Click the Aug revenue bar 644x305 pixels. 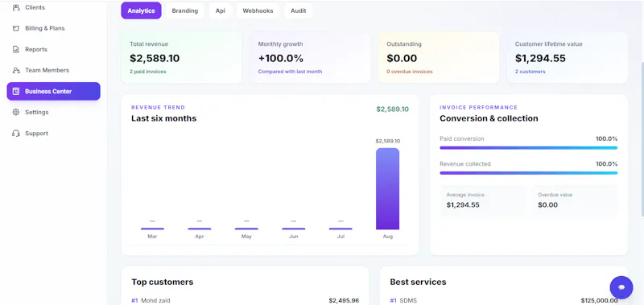pyautogui.click(x=387, y=189)
